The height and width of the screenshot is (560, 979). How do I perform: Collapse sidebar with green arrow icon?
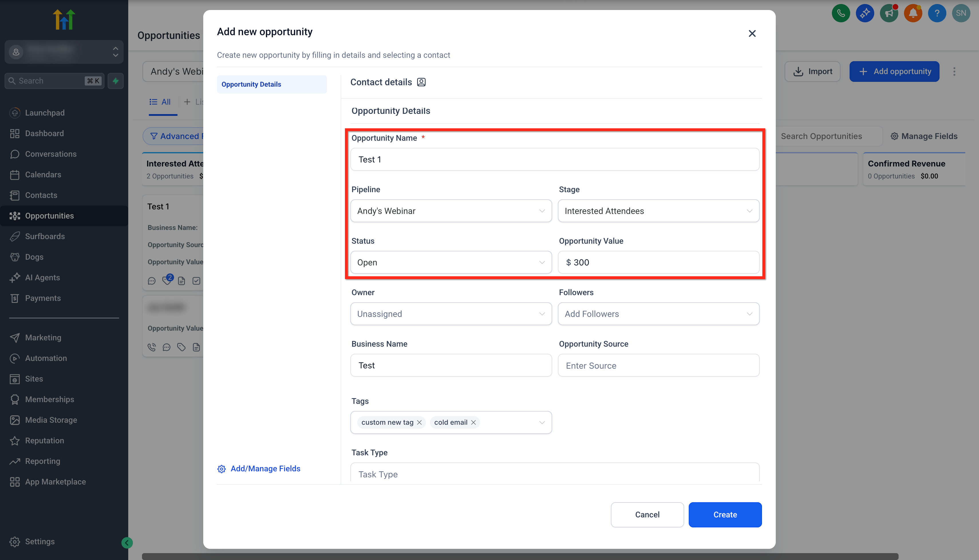[127, 542]
